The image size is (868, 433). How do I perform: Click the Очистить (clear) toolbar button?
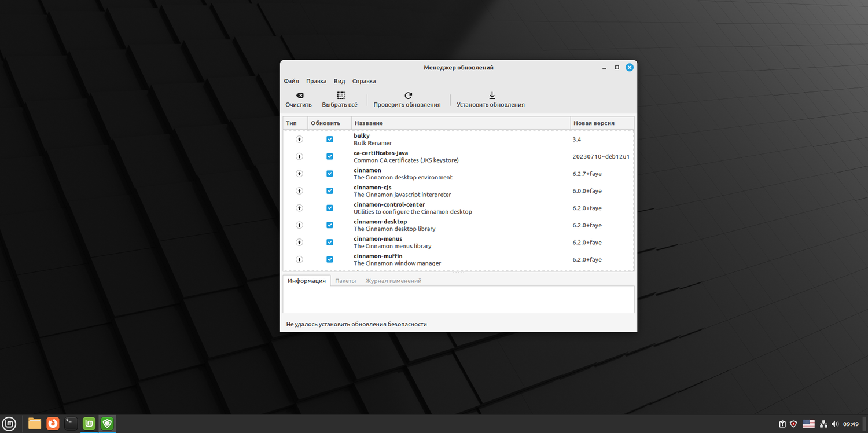[299, 100]
